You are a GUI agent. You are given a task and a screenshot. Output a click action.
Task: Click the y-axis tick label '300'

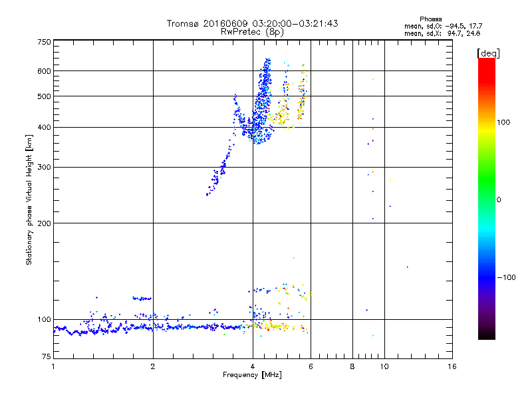coord(44,168)
